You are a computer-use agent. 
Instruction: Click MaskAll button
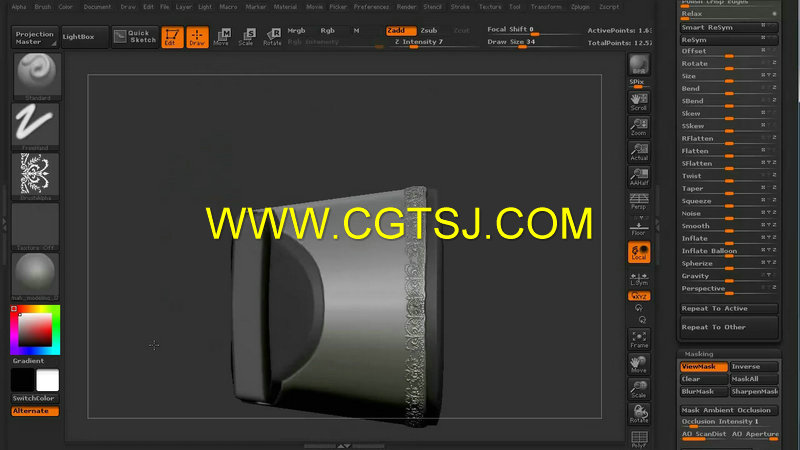(x=754, y=379)
